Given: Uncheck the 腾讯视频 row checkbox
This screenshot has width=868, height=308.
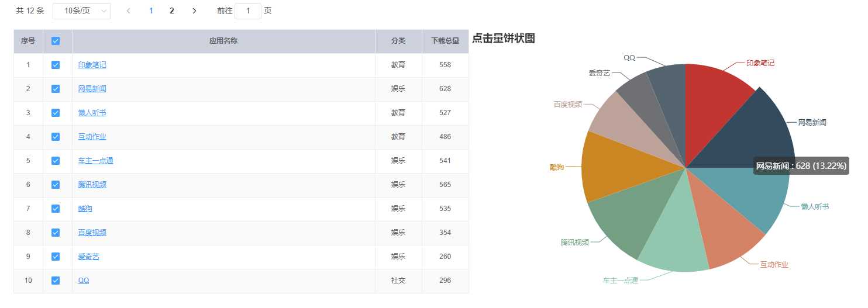Looking at the screenshot, I should pyautogui.click(x=56, y=185).
